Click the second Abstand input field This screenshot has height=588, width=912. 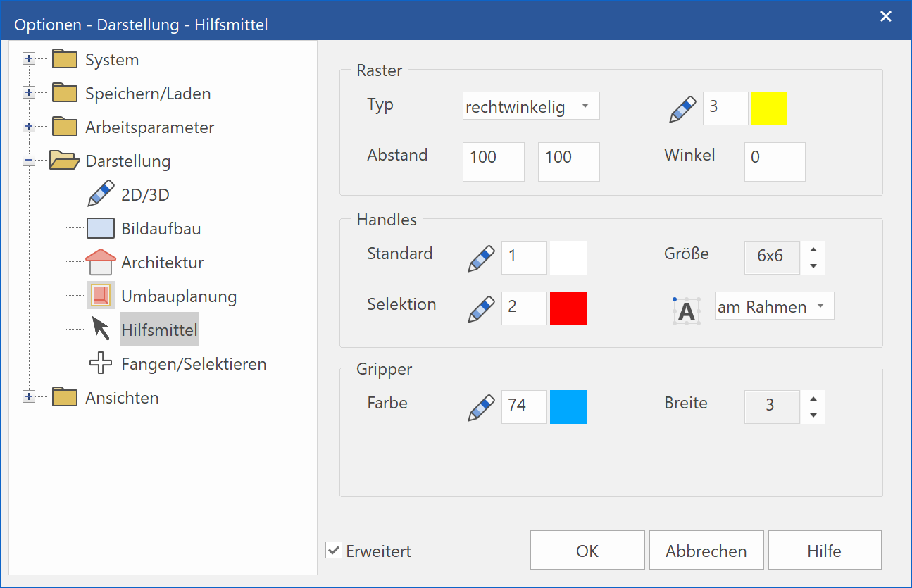(569, 161)
